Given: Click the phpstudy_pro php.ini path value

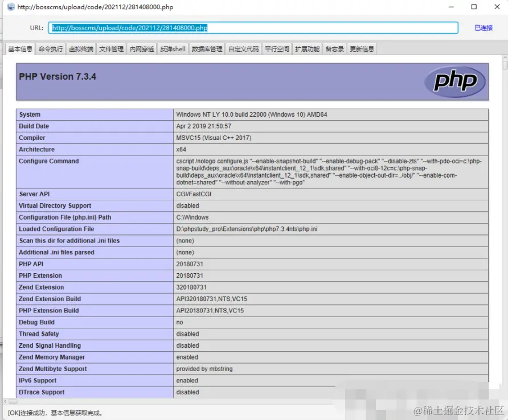Looking at the screenshot, I should click(247, 229).
